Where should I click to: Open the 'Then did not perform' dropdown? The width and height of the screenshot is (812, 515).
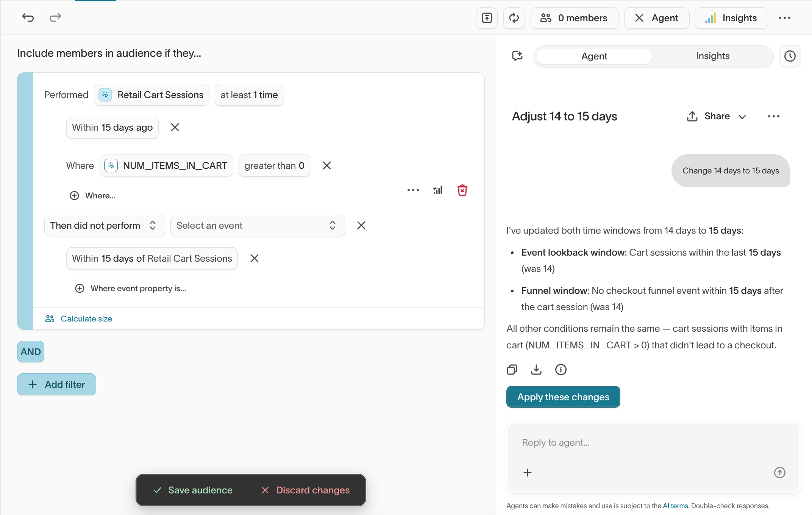[104, 226]
